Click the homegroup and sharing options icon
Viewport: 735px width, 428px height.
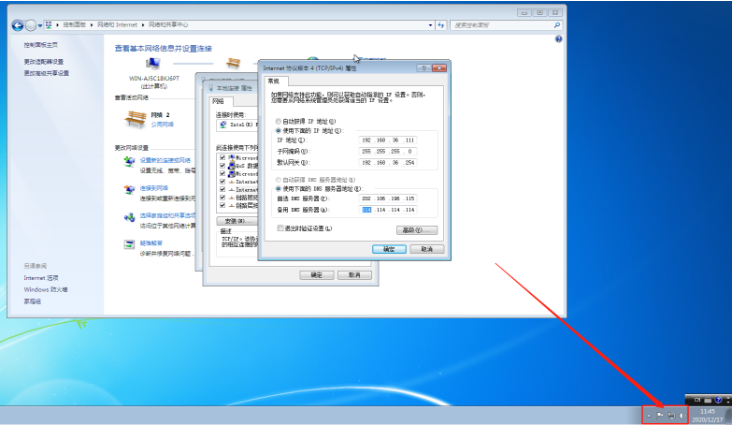[x=129, y=218]
